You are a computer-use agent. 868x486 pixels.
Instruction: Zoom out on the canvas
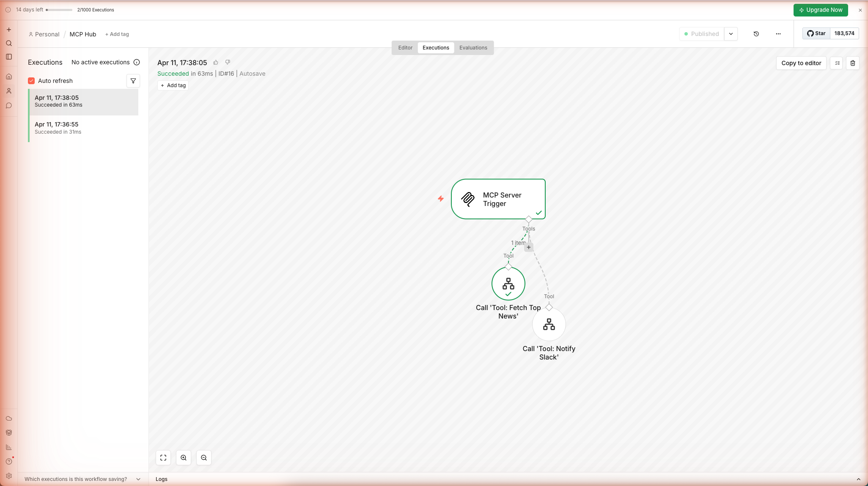[204, 458]
